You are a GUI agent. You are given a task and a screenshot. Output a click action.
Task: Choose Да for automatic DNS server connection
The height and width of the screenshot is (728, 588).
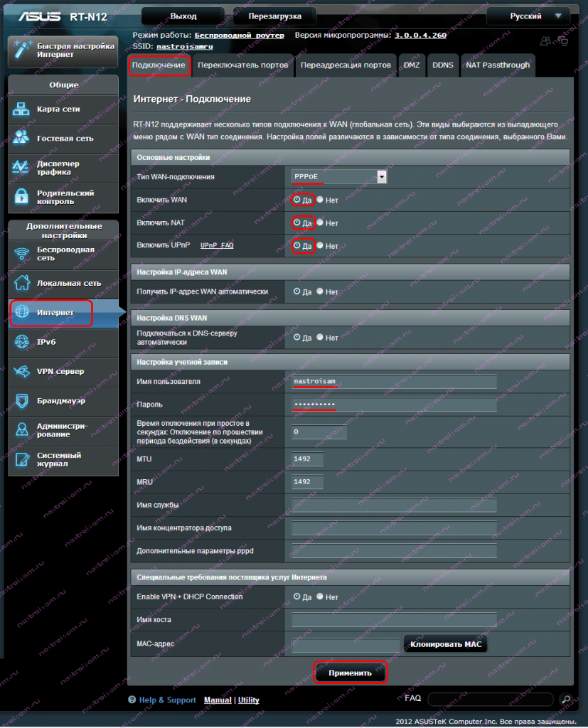(296, 337)
